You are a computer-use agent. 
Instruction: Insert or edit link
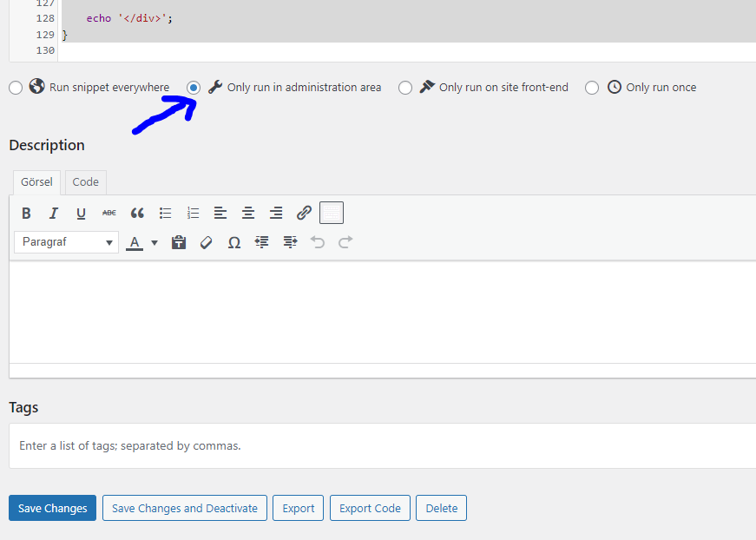pyautogui.click(x=304, y=213)
